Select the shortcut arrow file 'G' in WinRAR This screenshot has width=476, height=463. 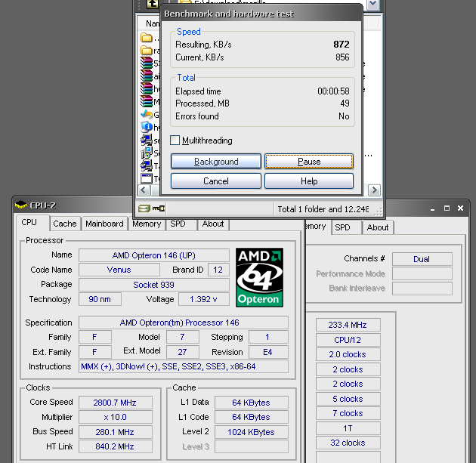[147, 114]
